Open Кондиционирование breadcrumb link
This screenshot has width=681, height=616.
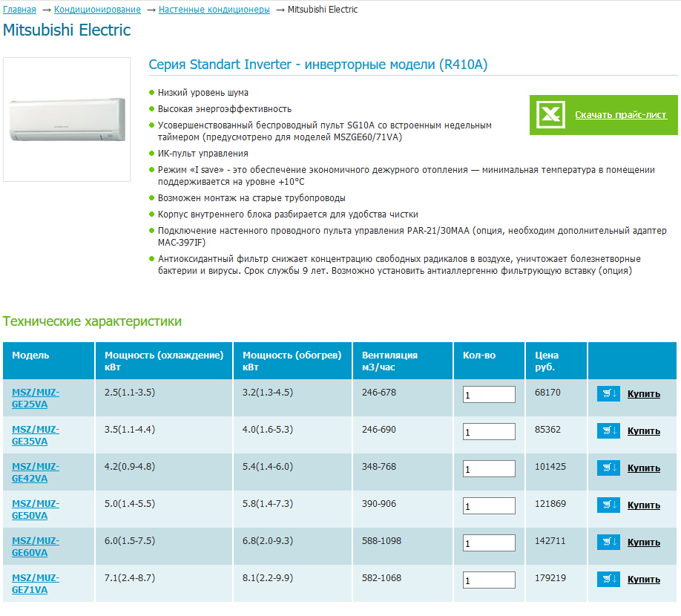point(98,10)
